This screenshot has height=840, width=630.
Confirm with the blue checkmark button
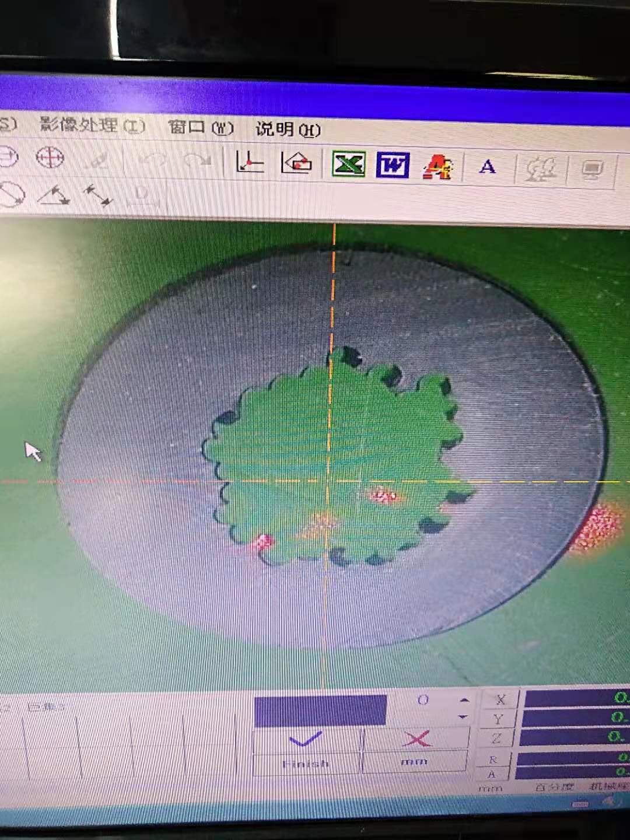[x=306, y=740]
